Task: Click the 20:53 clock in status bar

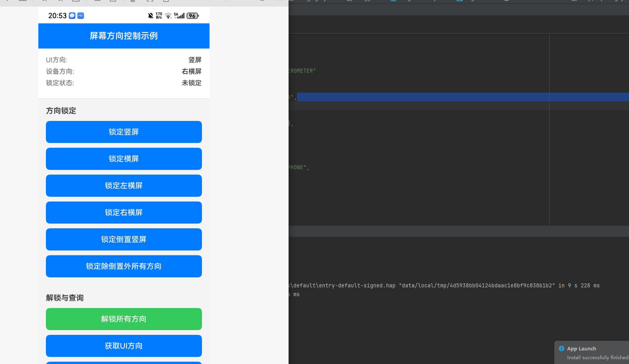Action: pyautogui.click(x=57, y=16)
